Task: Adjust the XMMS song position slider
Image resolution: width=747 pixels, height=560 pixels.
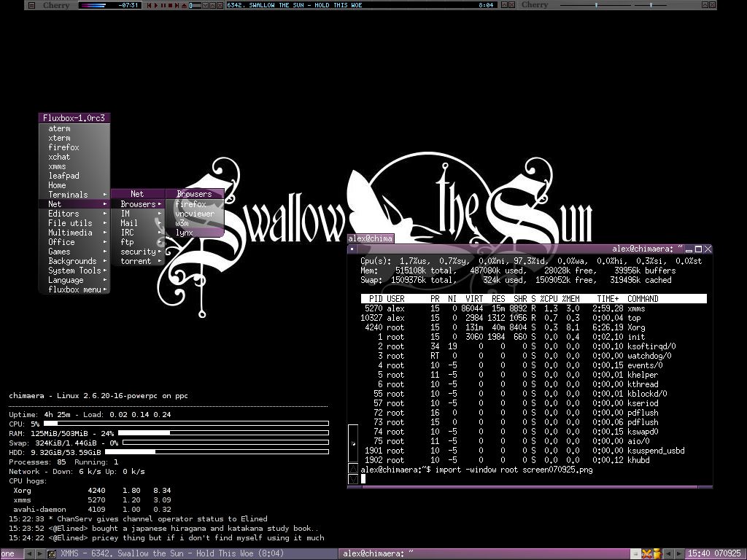Action: pos(195,5)
